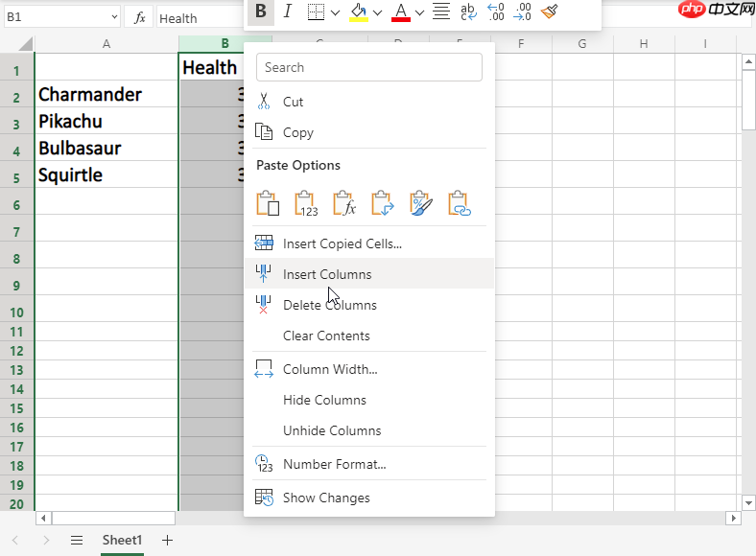756x556 pixels.
Task: Select the Paste Link icon
Action: tap(459, 203)
